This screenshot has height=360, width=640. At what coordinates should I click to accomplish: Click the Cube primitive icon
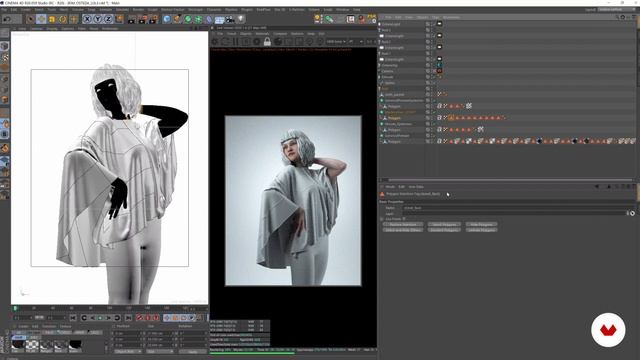tap(167, 19)
